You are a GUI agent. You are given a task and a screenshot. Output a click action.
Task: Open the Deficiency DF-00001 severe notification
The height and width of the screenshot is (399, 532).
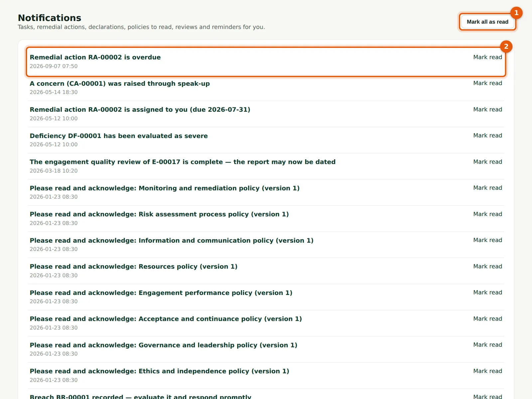point(119,136)
